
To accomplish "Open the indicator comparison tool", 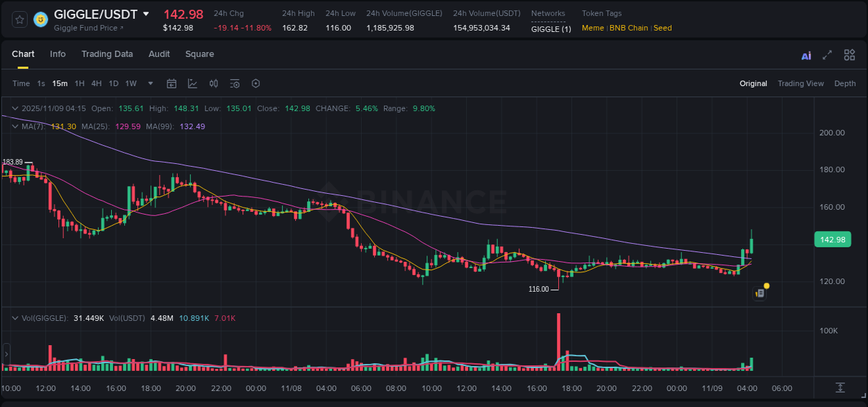I will coord(213,83).
